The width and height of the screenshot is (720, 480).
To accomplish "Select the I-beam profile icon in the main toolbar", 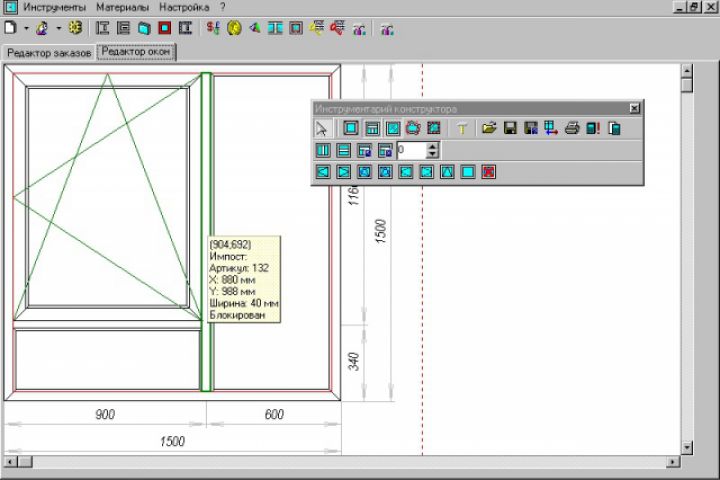I will click(102, 28).
